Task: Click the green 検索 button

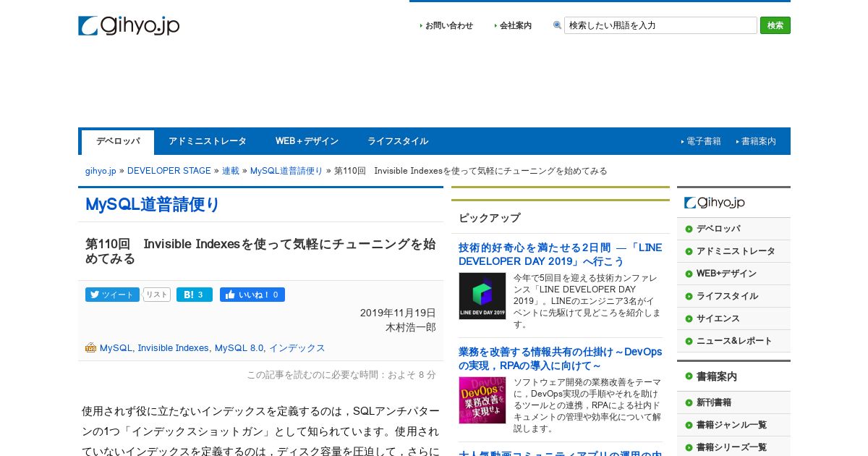Action: 775,25
